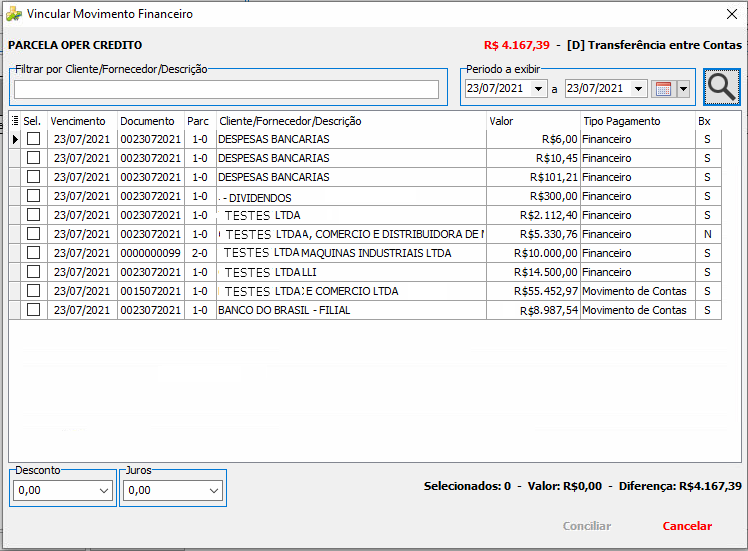Click the magnifying glass search button
Viewport: 748px width, 551px height.
point(721,87)
